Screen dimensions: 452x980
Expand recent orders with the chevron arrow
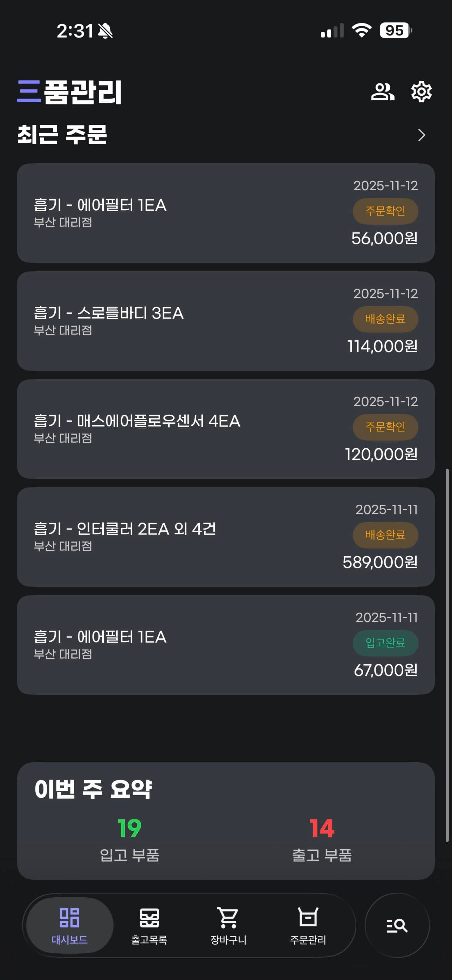(421, 135)
